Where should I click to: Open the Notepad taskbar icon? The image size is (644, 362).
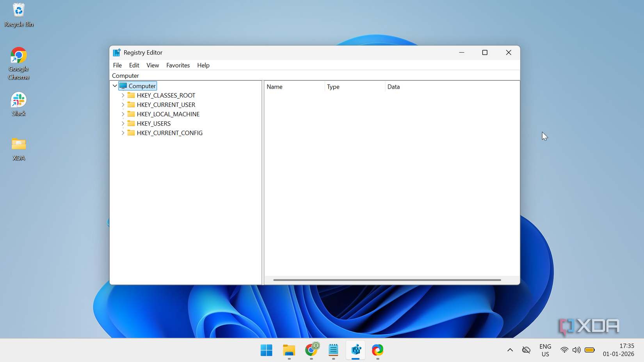(333, 350)
